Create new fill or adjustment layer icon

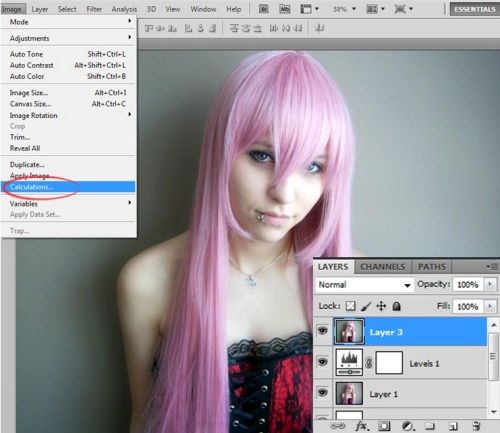click(x=407, y=426)
